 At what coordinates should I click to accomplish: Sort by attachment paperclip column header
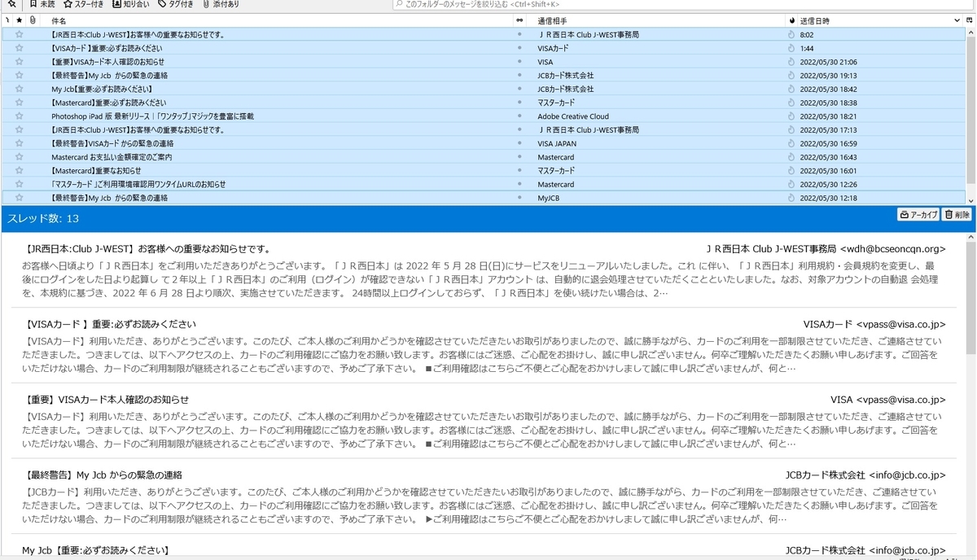[x=33, y=20]
